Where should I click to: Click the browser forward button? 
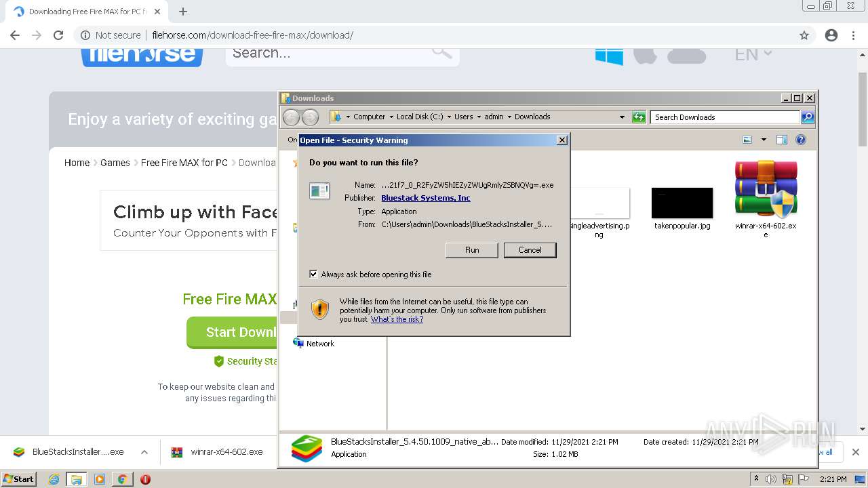click(37, 35)
